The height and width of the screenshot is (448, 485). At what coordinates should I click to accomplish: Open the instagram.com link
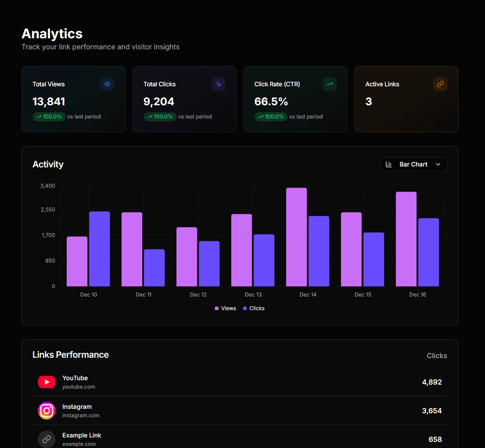pos(81,415)
